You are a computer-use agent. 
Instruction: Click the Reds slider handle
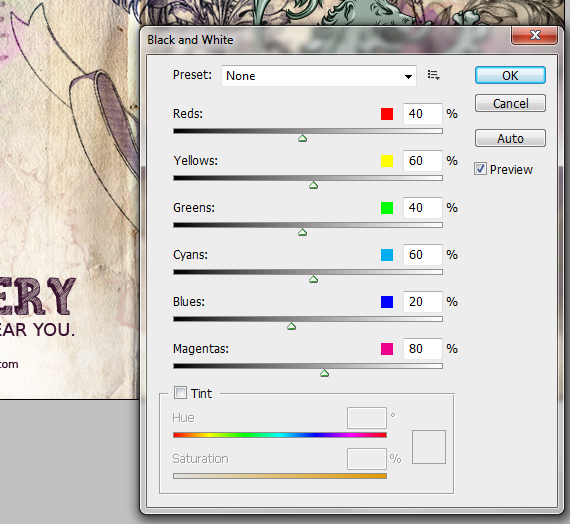(x=302, y=138)
